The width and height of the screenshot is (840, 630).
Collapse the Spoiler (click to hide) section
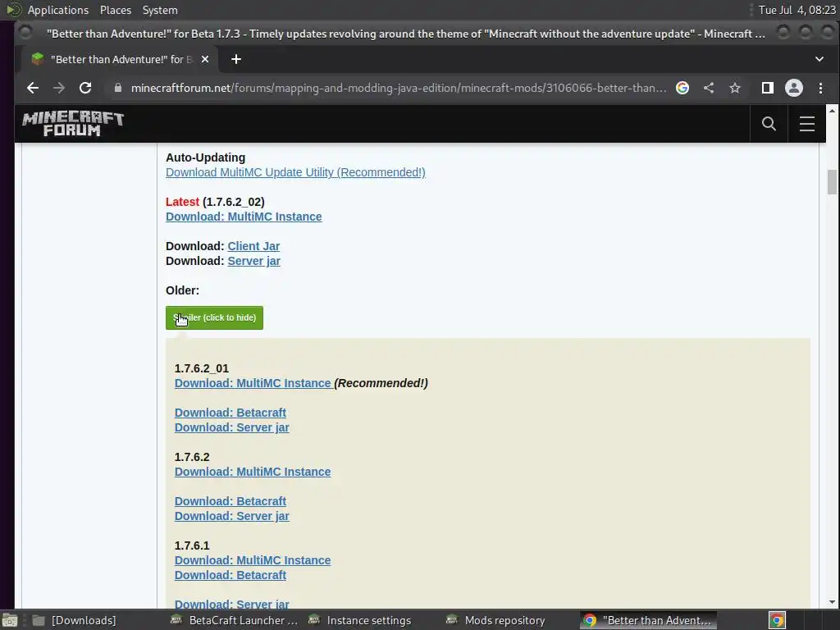pyautogui.click(x=214, y=317)
